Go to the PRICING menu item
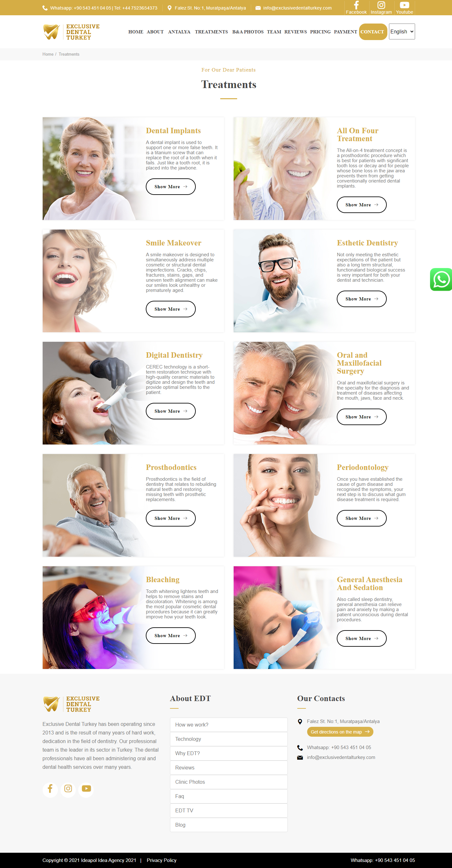 tap(320, 32)
